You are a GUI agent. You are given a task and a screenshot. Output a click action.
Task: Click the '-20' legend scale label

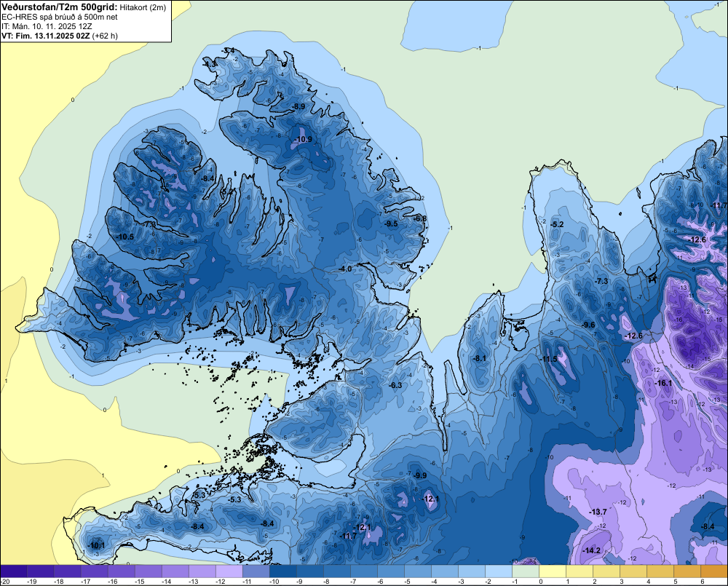pyautogui.click(x=5, y=582)
